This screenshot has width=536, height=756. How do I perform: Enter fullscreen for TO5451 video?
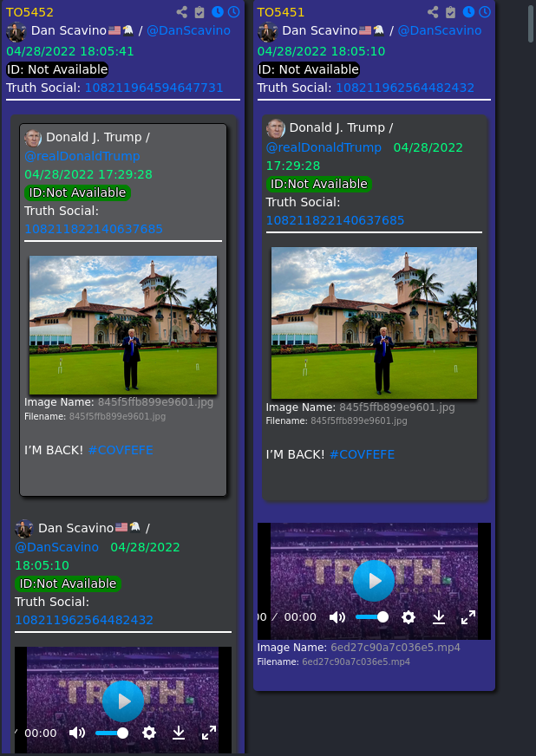(x=468, y=617)
